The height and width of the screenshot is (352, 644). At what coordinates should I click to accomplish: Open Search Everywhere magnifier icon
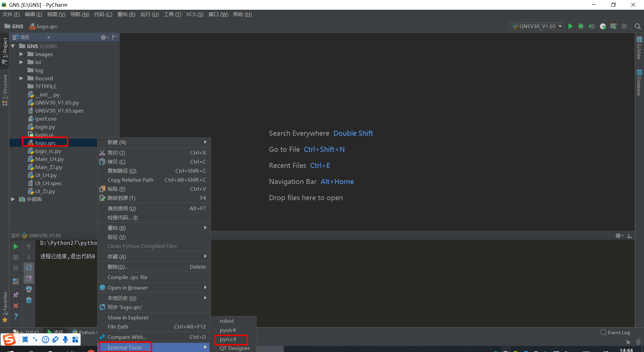point(637,26)
